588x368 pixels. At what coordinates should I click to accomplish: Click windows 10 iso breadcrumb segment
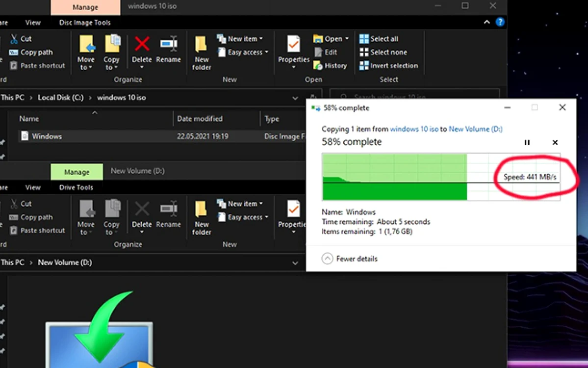(122, 98)
